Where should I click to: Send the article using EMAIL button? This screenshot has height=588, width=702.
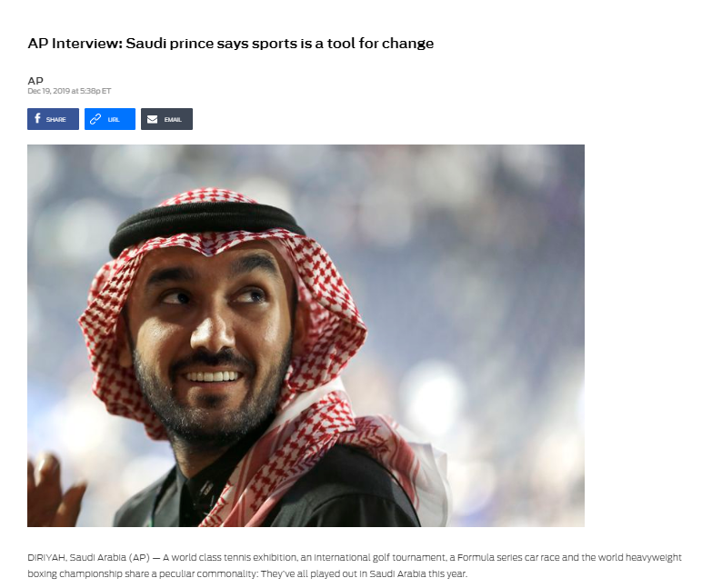[x=166, y=119]
